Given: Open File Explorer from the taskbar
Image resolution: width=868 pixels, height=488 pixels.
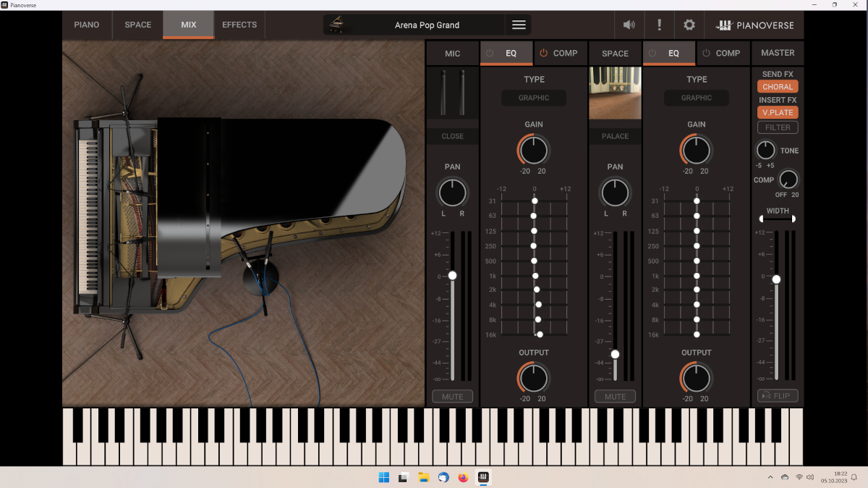Looking at the screenshot, I should [x=424, y=477].
